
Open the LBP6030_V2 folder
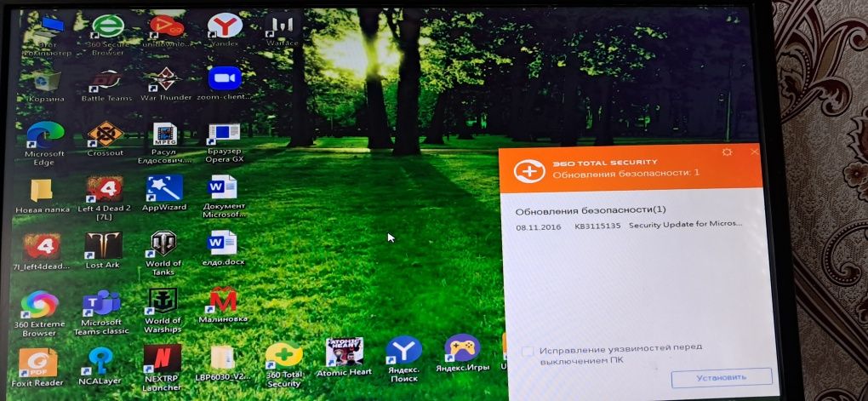(223, 364)
